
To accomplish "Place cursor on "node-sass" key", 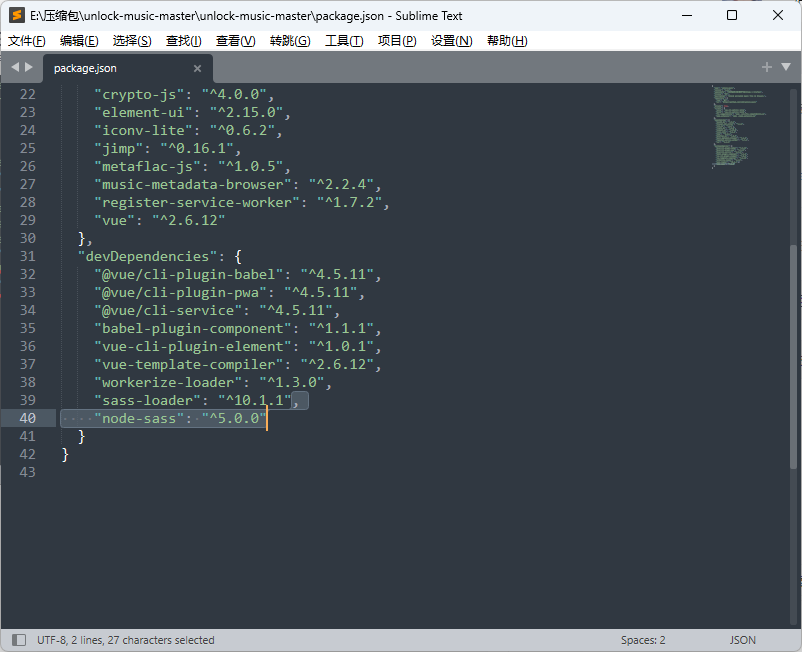I will [x=139, y=418].
